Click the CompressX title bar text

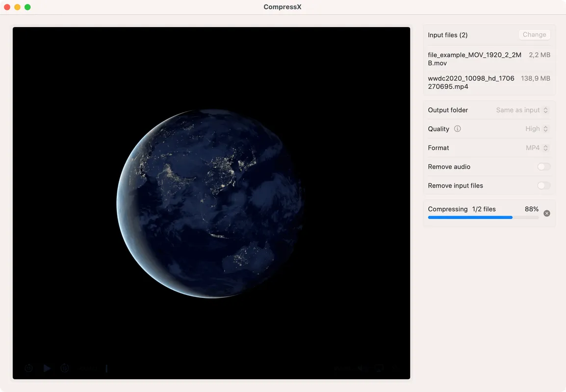pos(283,7)
